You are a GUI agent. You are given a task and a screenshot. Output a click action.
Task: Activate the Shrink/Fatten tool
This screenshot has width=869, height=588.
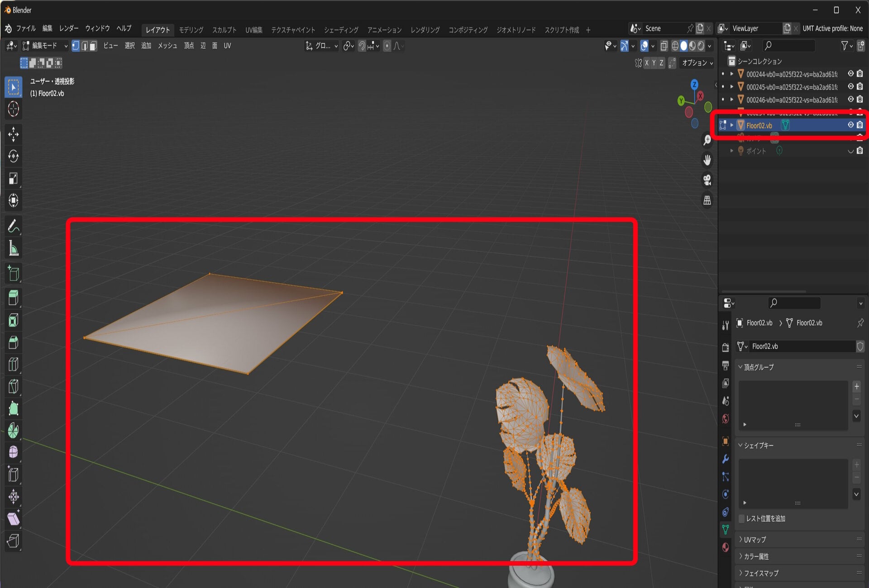[13, 497]
